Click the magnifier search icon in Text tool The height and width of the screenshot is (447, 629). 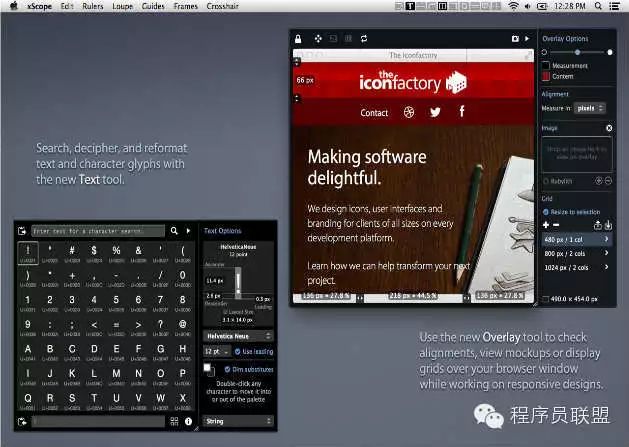[174, 230]
